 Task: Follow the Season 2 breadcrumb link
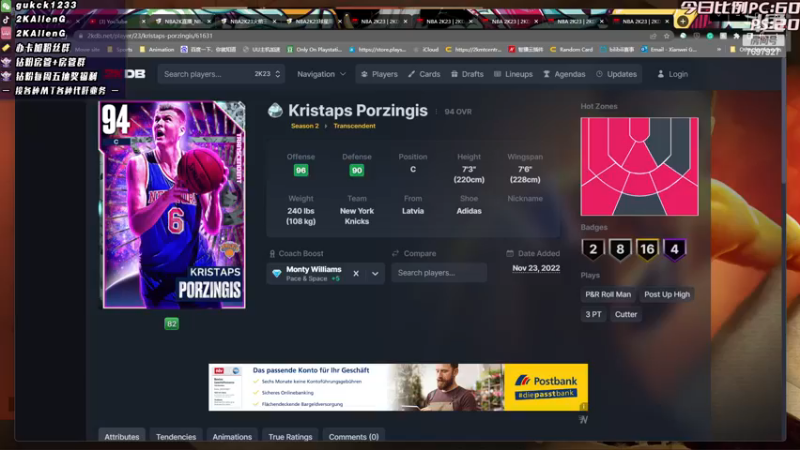(x=305, y=126)
